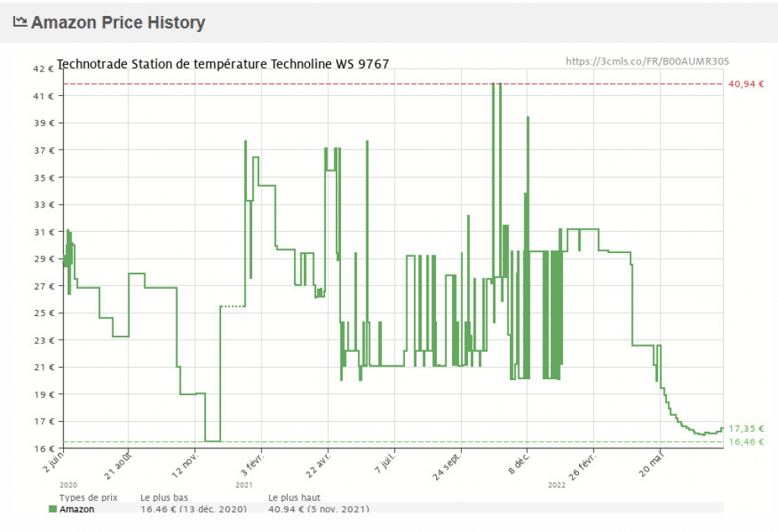Click the 24 sept. x-axis date label

tap(447, 467)
